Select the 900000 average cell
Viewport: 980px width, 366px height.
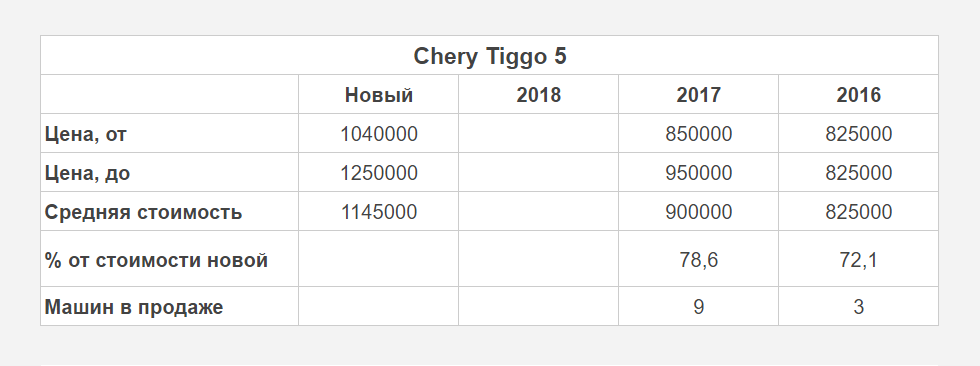(x=699, y=211)
